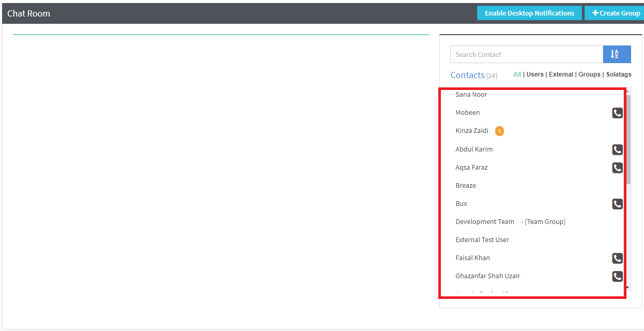Image resolution: width=644 pixels, height=331 pixels.
Task: Call Abdul Karim using the phone icon
Action: [x=617, y=149]
